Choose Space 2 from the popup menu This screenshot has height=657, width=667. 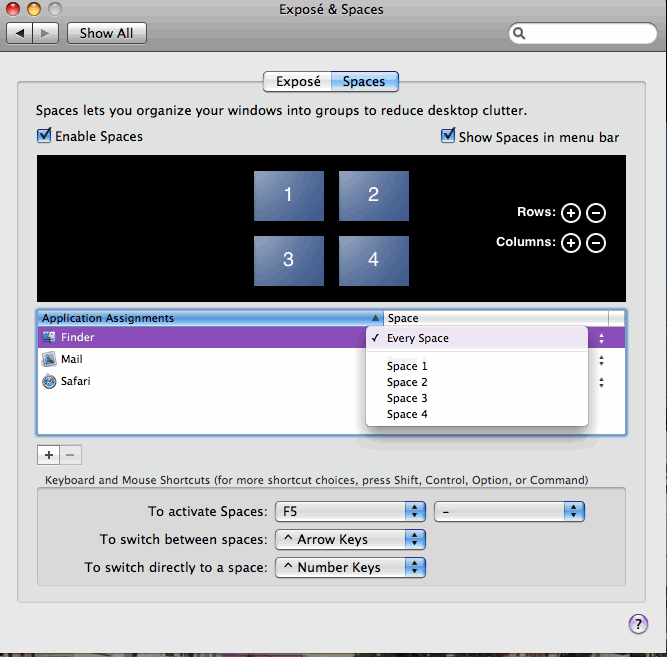coord(477,383)
